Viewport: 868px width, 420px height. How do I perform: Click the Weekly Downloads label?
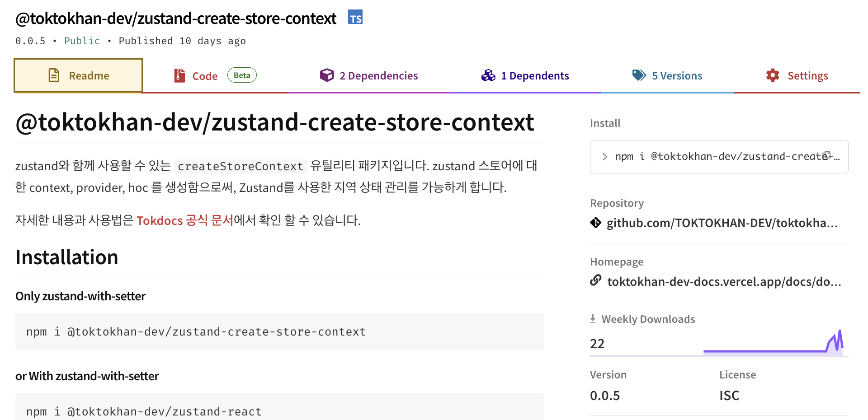pyautogui.click(x=648, y=319)
